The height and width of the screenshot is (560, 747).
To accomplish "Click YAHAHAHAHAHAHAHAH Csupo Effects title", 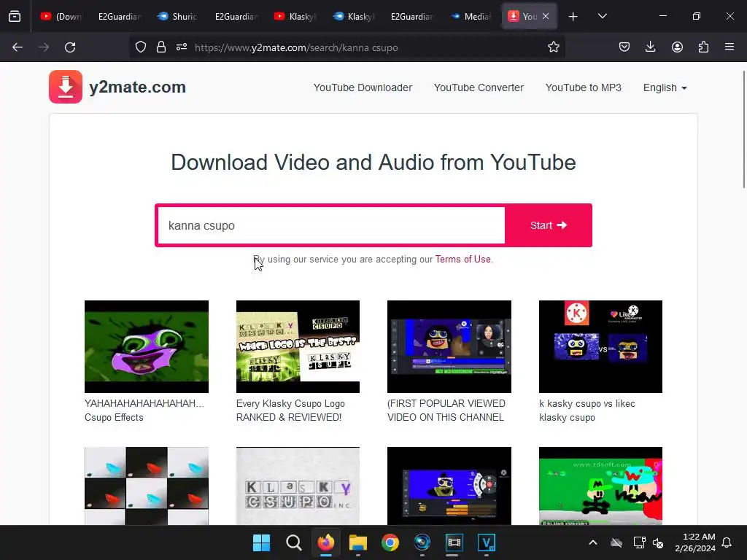I will [144, 410].
